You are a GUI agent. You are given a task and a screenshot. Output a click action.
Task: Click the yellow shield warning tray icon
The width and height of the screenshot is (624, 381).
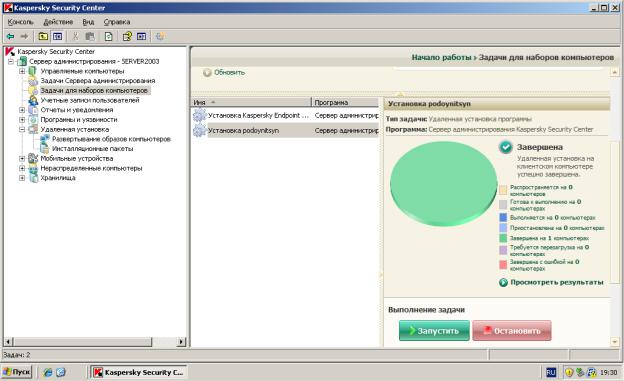(569, 372)
